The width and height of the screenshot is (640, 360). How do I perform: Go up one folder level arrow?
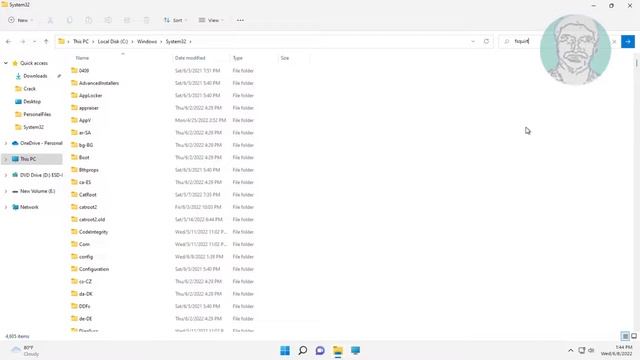coord(46,42)
